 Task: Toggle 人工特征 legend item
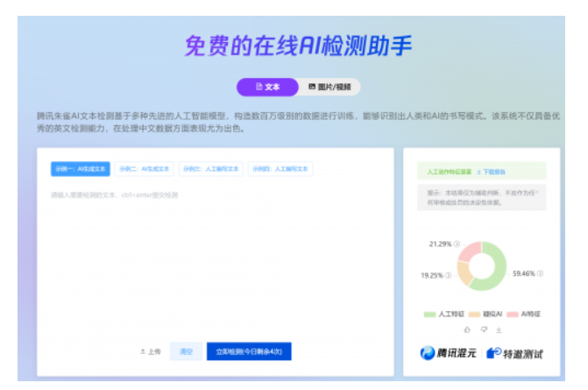[443, 313]
